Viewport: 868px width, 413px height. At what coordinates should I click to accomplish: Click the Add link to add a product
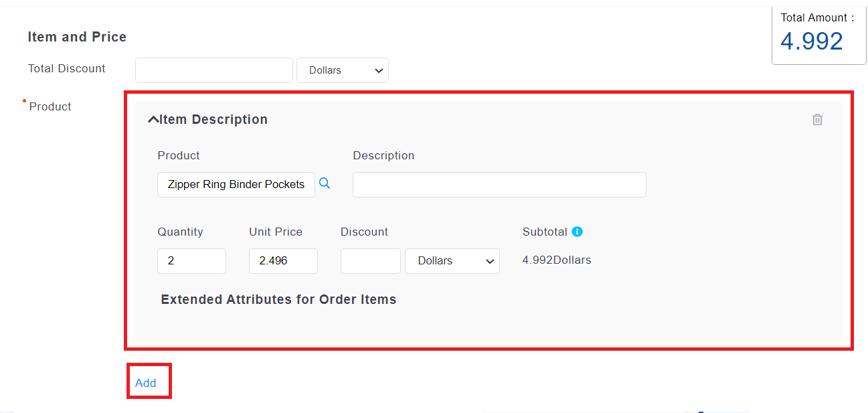point(145,383)
